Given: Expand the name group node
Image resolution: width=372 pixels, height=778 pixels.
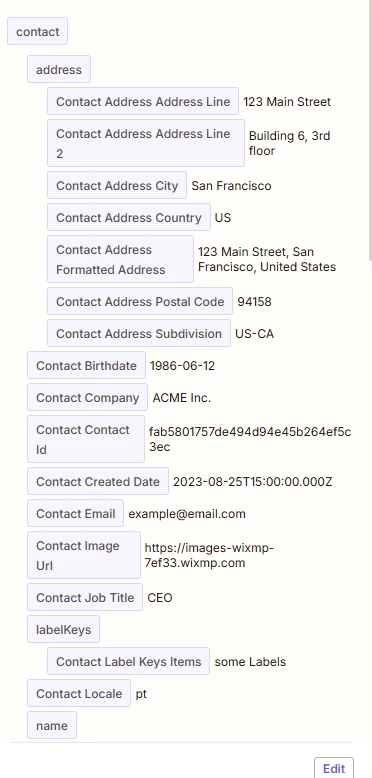Looking at the screenshot, I should coord(52,725).
